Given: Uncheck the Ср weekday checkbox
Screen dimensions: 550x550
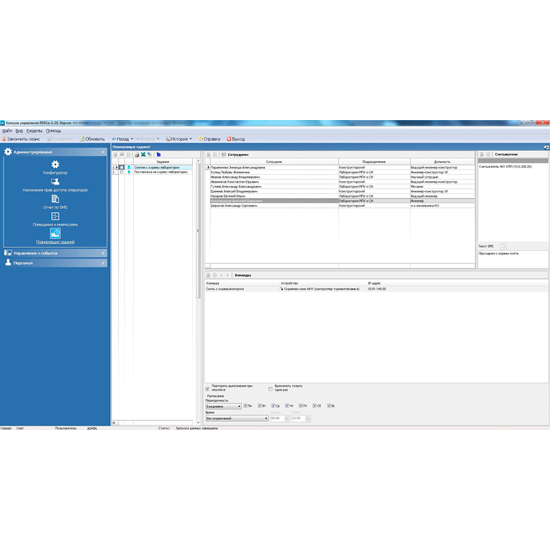Looking at the screenshot, I should coord(273,405).
